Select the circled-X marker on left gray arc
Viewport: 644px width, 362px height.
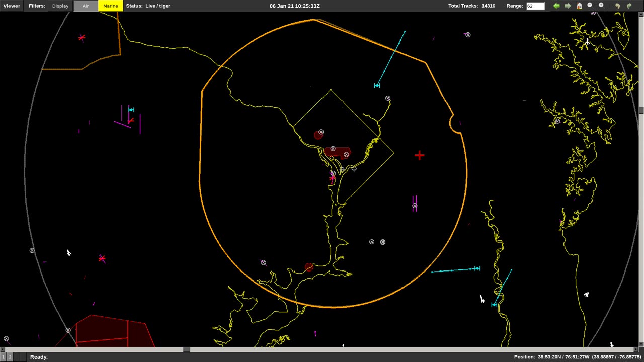click(x=32, y=250)
